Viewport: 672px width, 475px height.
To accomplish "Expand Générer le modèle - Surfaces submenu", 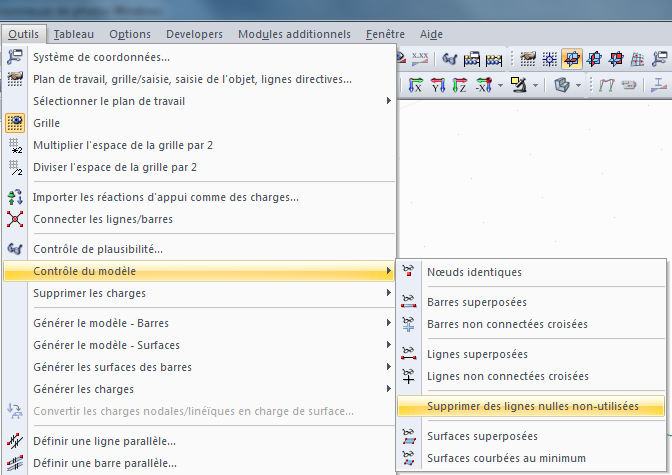I will coord(199,345).
